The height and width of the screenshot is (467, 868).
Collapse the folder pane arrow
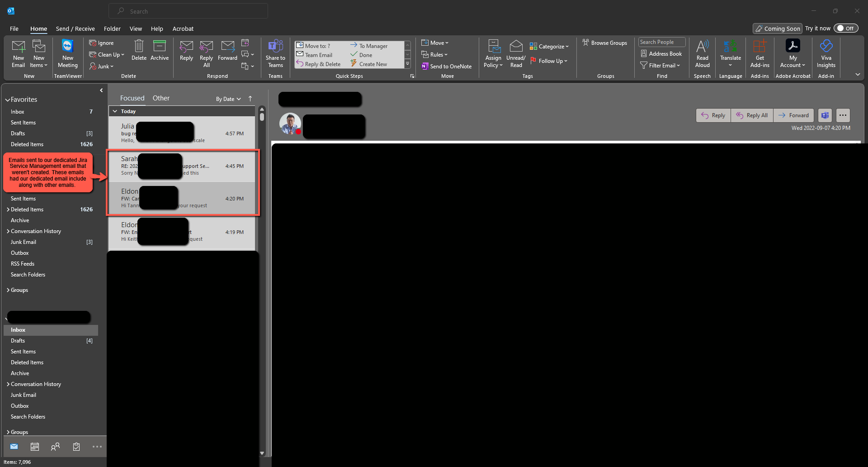[101, 91]
